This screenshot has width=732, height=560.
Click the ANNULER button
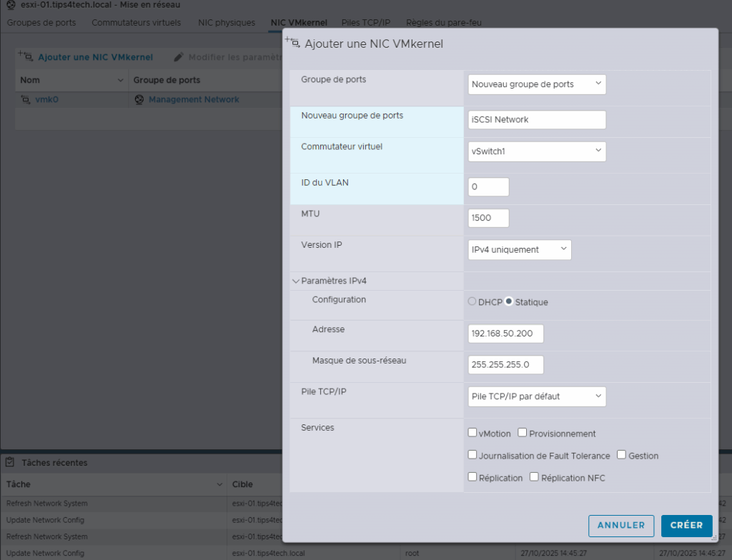click(620, 525)
